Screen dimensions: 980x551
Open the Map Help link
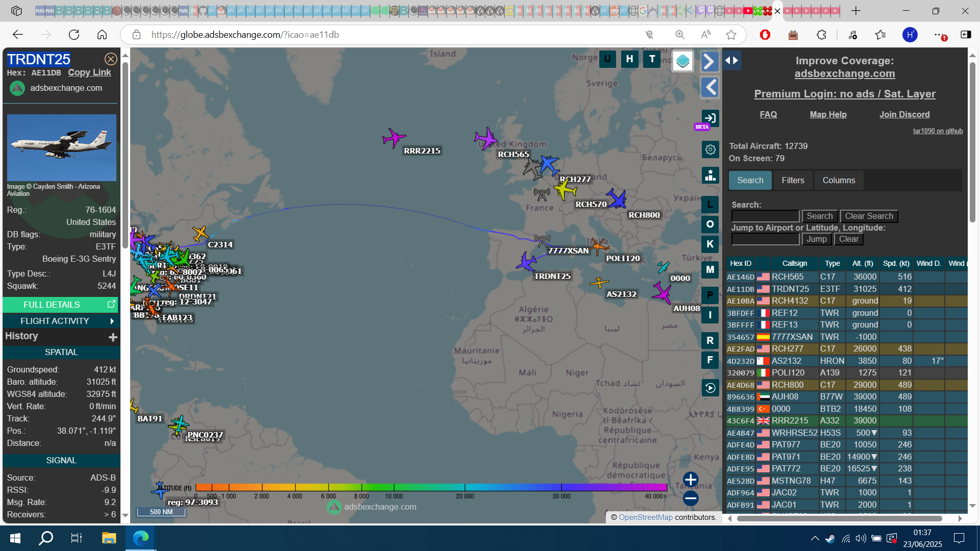828,115
